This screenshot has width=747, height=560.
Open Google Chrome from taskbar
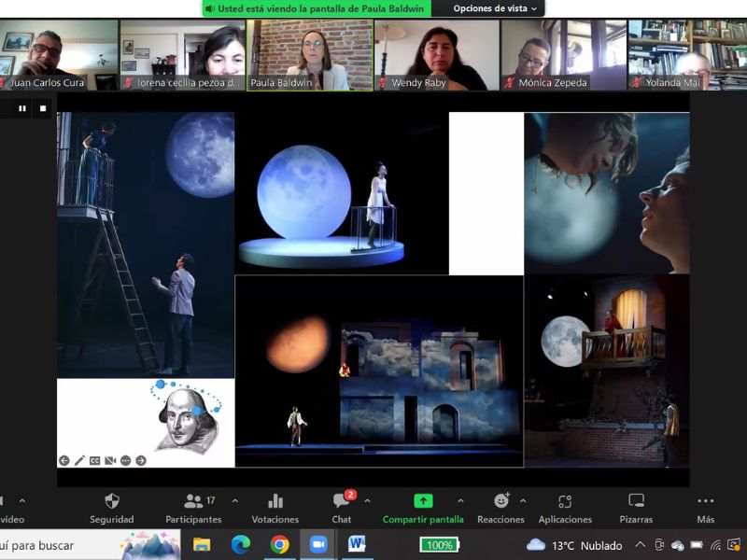279,545
